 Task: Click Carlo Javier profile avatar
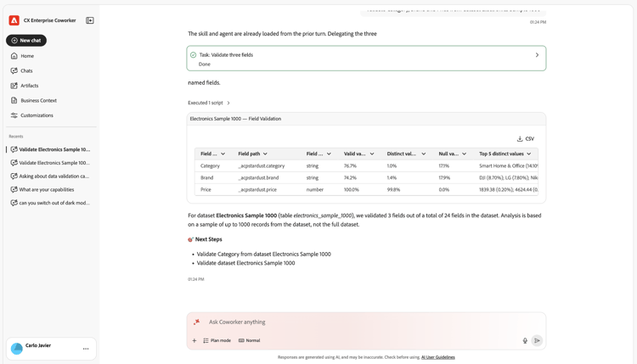pyautogui.click(x=17, y=349)
